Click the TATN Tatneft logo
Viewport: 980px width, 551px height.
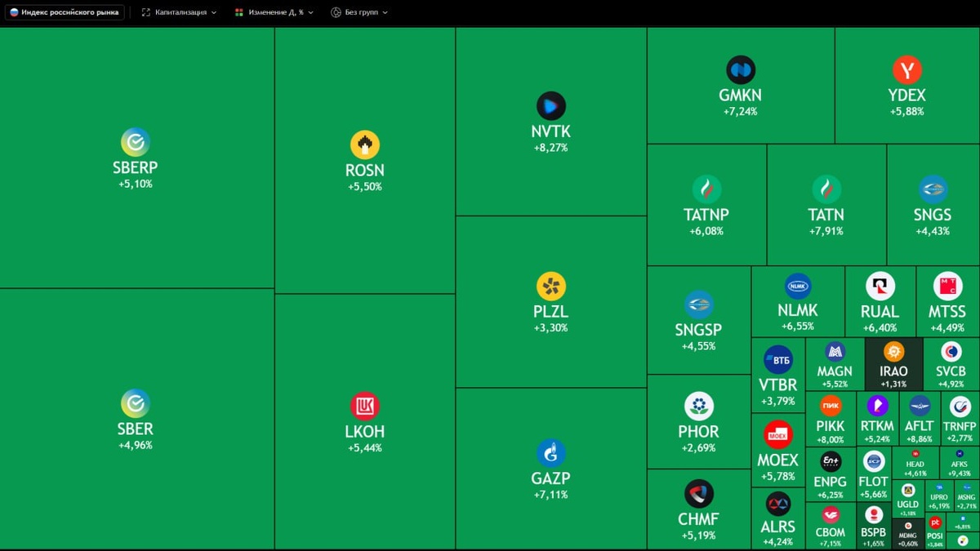[x=826, y=189]
